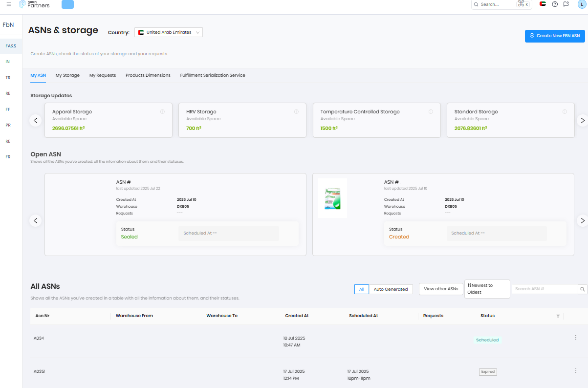Open the IN sidebar item
The width and height of the screenshot is (588, 388).
[8, 62]
